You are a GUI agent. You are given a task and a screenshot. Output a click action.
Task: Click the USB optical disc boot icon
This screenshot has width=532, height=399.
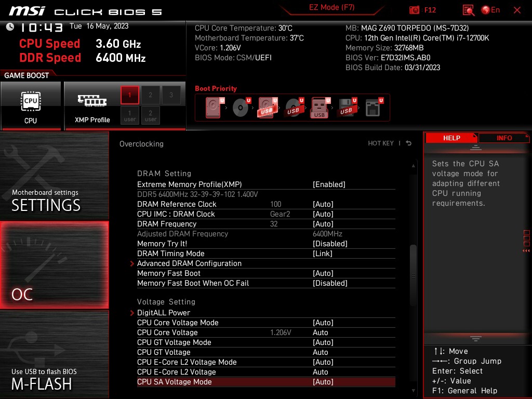pyautogui.click(x=294, y=108)
